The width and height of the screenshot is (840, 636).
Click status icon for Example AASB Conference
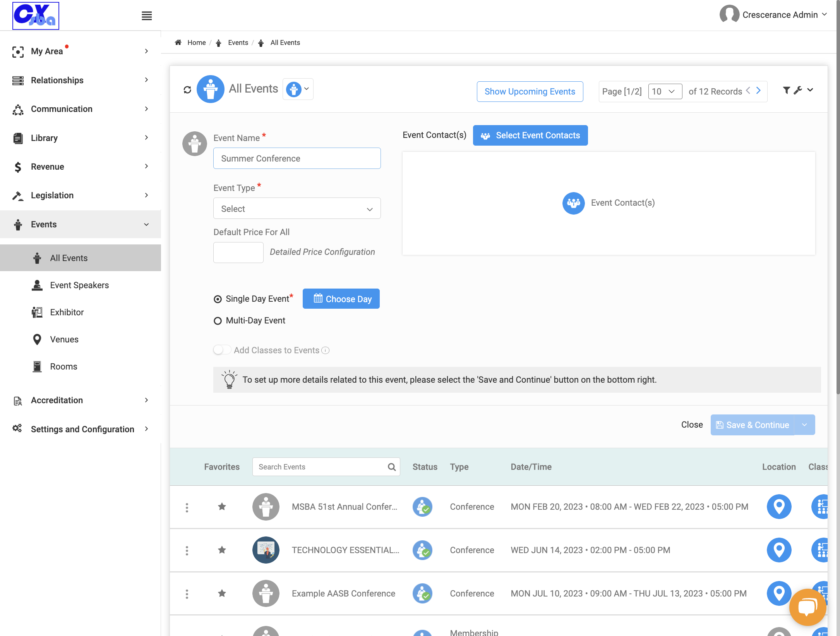pyautogui.click(x=422, y=593)
